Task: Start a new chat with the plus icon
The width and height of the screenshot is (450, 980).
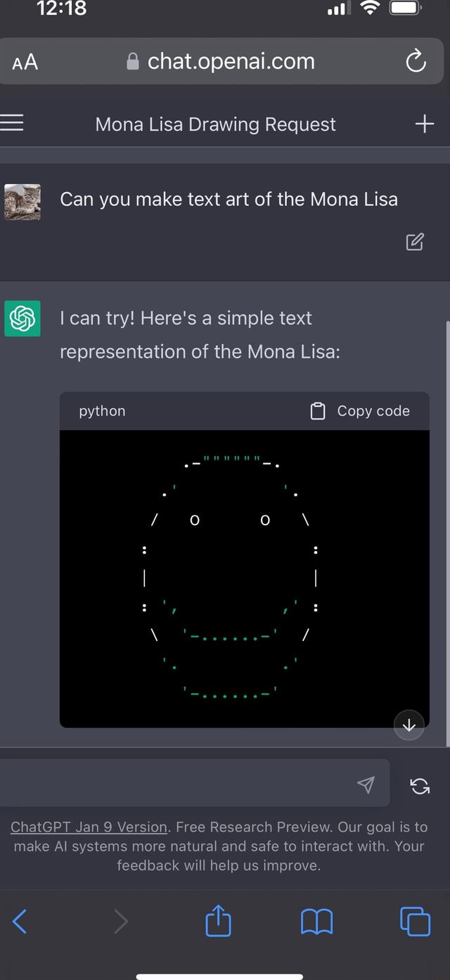Action: tap(424, 123)
